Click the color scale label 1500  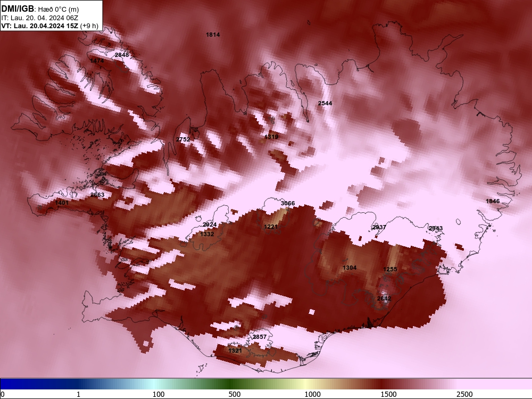click(388, 394)
